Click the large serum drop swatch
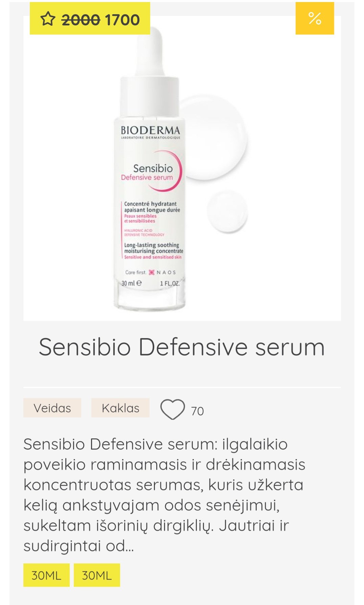The width and height of the screenshot is (364, 605). (x=214, y=137)
